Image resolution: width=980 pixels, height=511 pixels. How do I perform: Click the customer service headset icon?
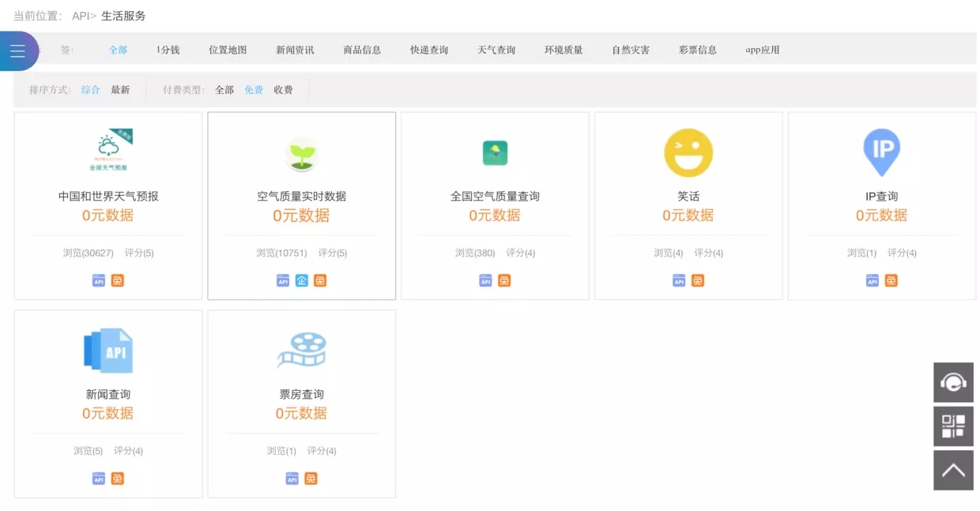click(x=953, y=383)
